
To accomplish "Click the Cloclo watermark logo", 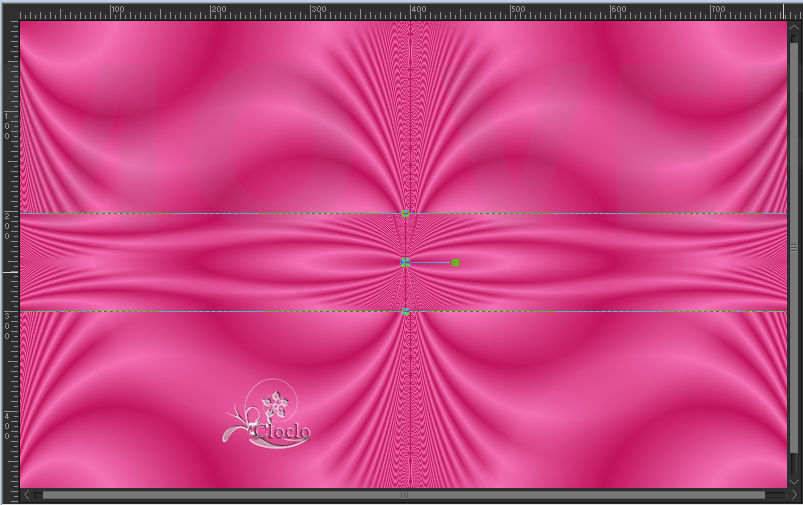I will click(268, 414).
